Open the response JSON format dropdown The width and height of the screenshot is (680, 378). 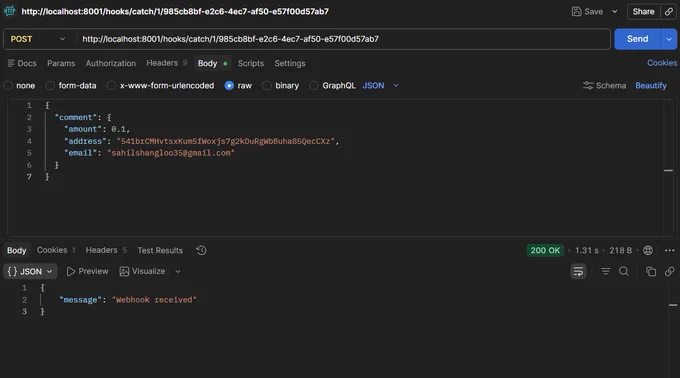(x=30, y=271)
